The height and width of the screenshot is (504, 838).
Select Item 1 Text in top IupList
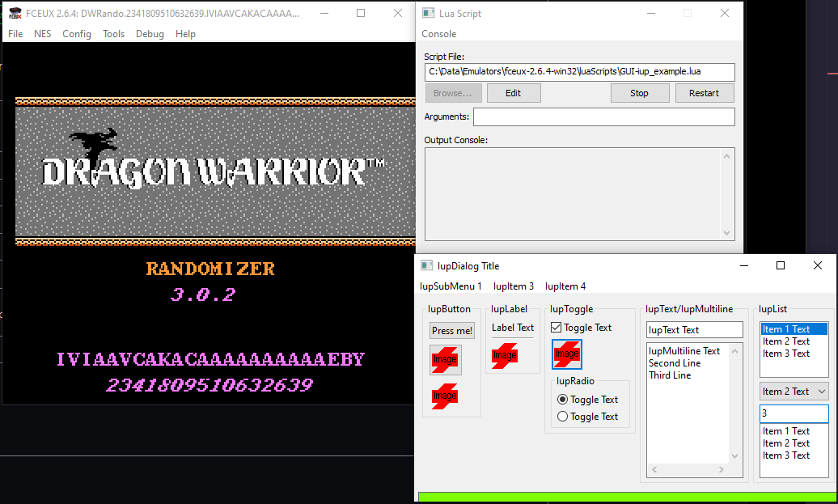(794, 328)
